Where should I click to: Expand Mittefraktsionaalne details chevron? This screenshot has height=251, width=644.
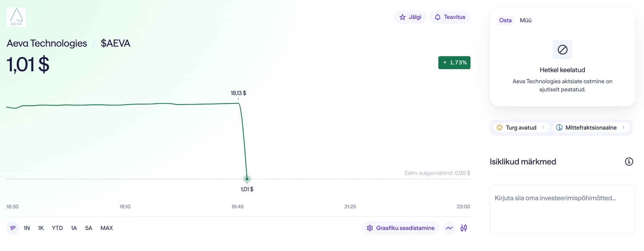(624, 128)
